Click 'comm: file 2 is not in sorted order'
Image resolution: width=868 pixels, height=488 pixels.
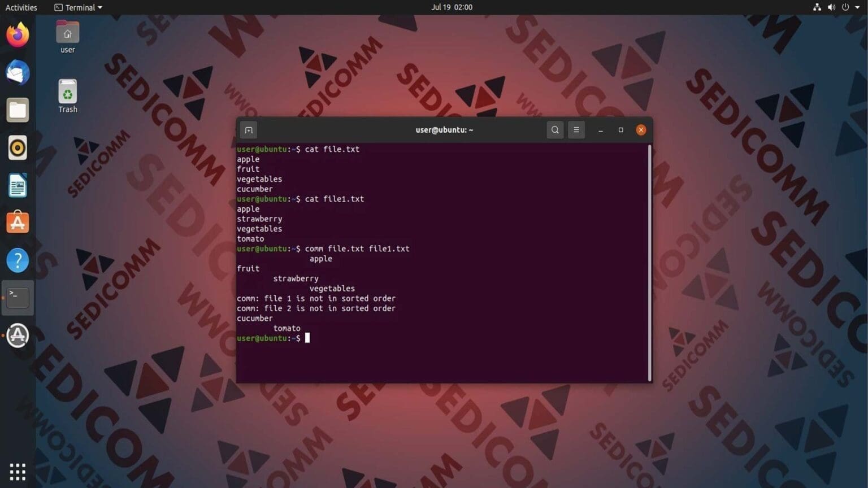[316, 308]
